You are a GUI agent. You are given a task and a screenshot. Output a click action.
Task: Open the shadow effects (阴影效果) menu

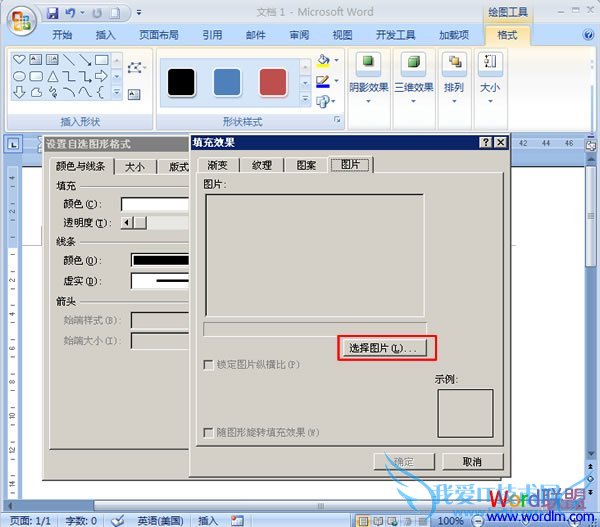(368, 78)
